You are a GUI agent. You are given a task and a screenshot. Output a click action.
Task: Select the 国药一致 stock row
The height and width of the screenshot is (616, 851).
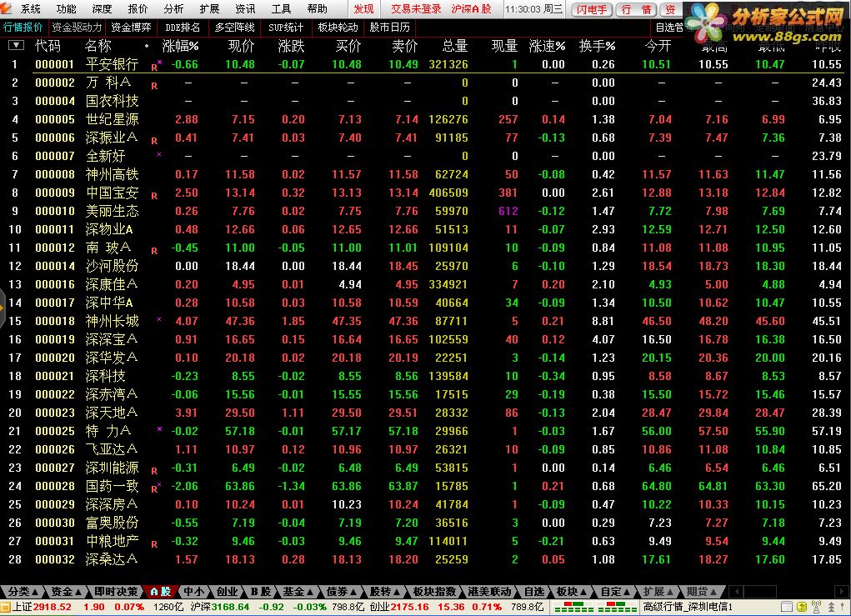425,486
